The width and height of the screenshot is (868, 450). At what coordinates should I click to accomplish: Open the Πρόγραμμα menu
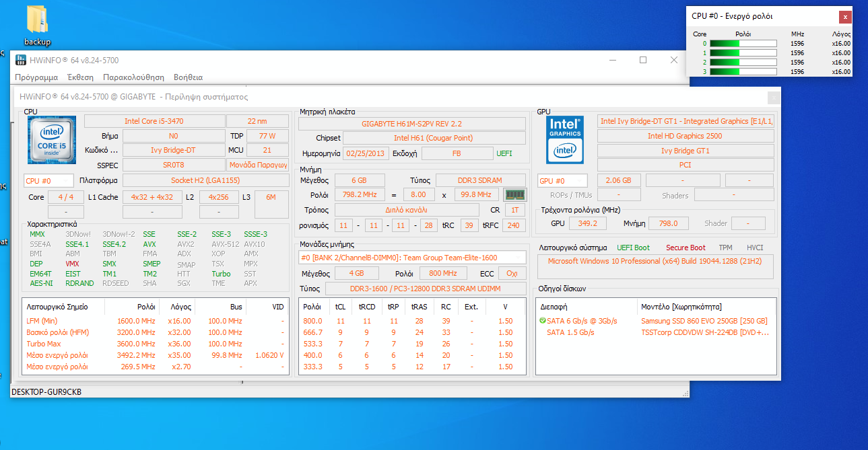tap(36, 77)
